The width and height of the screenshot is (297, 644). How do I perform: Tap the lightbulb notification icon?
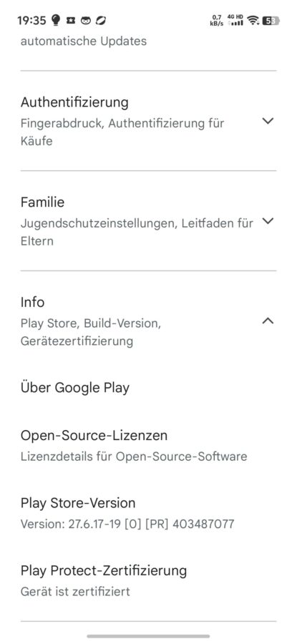[x=56, y=20]
